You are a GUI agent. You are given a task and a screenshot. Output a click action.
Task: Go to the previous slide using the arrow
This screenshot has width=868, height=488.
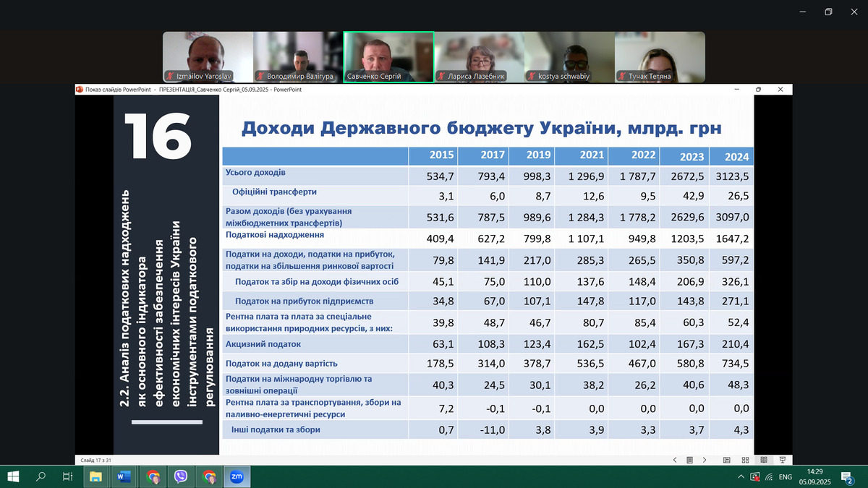point(675,460)
